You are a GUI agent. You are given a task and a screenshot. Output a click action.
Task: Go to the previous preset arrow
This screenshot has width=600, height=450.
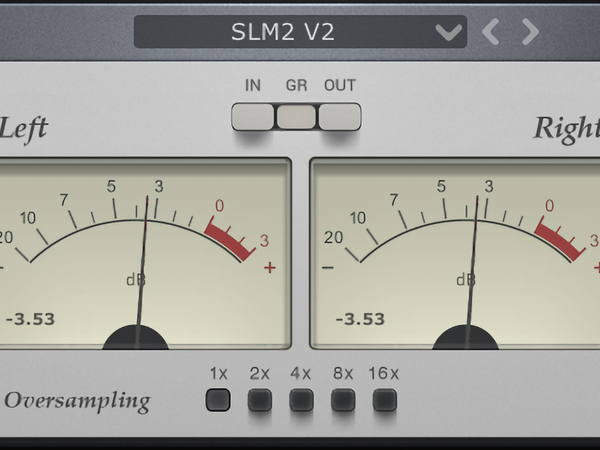[x=491, y=32]
